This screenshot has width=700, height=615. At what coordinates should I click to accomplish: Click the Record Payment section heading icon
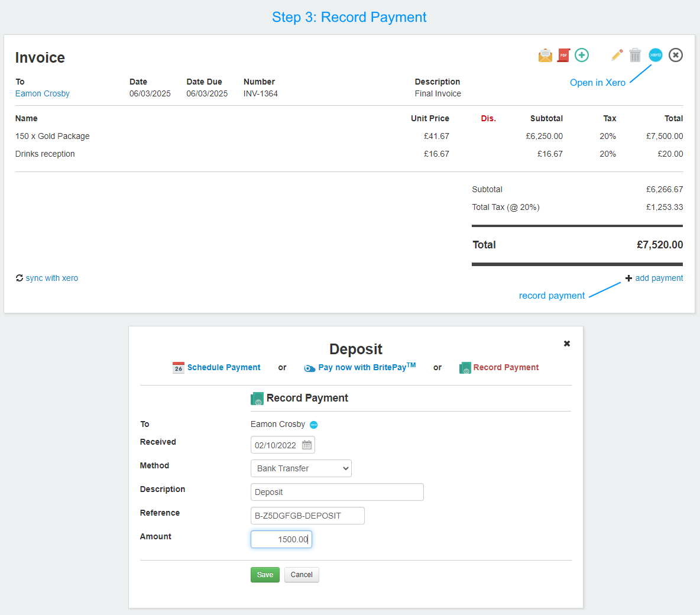(x=257, y=399)
